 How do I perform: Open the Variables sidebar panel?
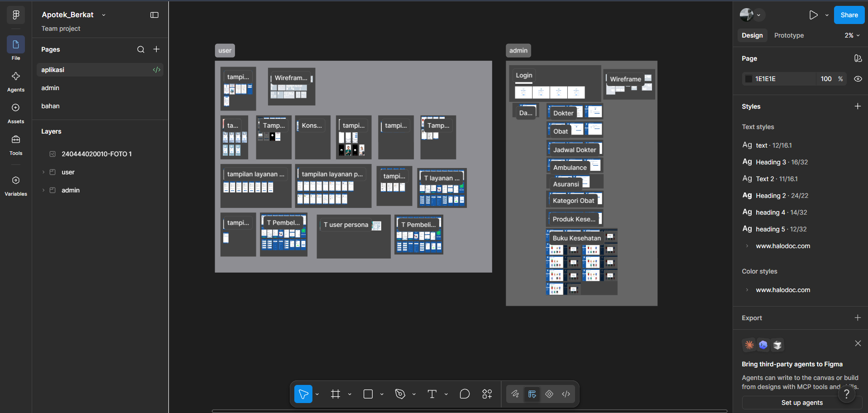(x=16, y=186)
